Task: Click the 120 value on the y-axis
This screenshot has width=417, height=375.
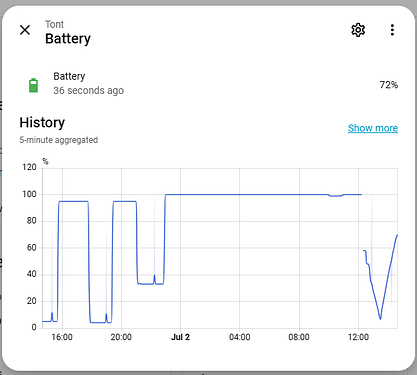Action: point(29,167)
